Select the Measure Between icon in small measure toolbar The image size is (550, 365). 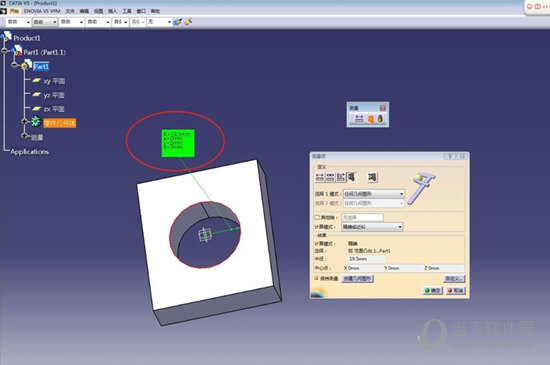(359, 119)
